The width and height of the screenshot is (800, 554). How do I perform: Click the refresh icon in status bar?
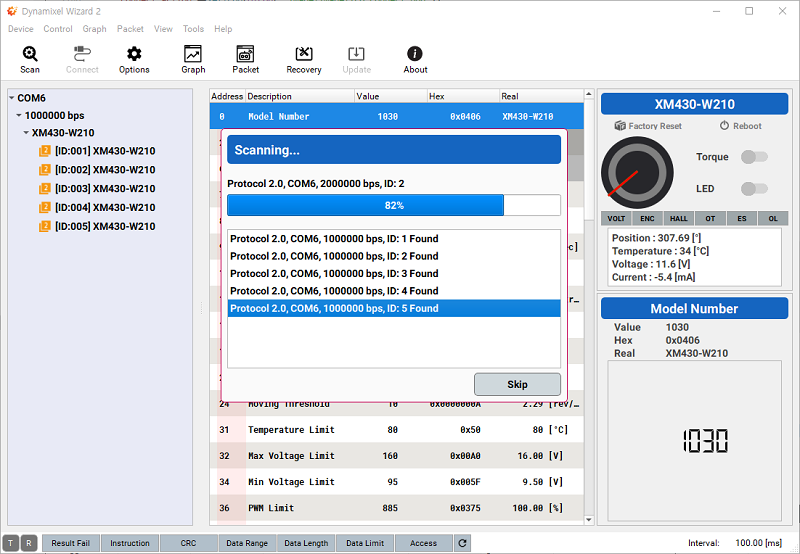coord(462,543)
